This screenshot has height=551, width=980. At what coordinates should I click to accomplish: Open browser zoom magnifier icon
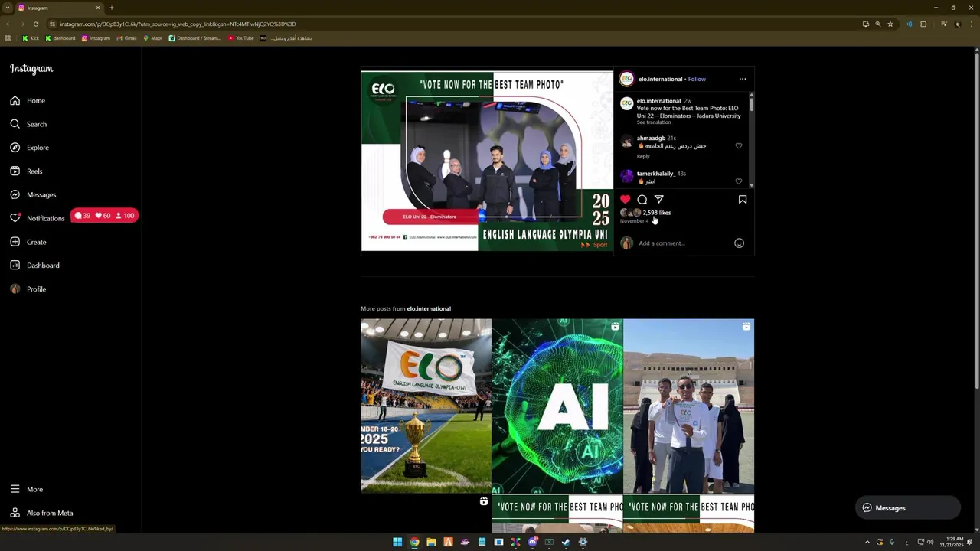[878, 24]
